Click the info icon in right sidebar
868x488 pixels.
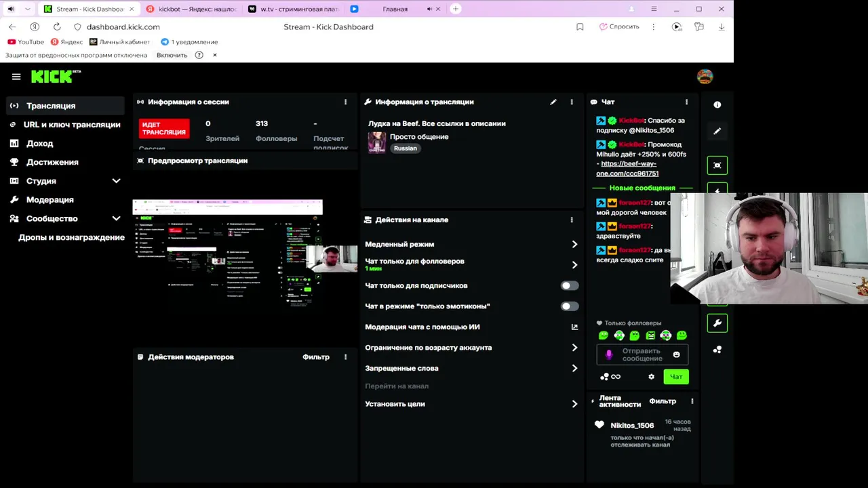coord(717,105)
